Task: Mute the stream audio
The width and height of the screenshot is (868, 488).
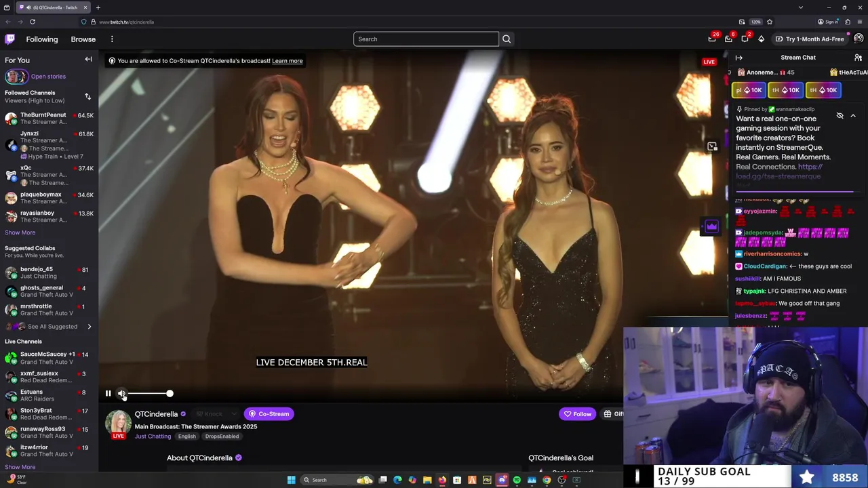Action: 121,393
